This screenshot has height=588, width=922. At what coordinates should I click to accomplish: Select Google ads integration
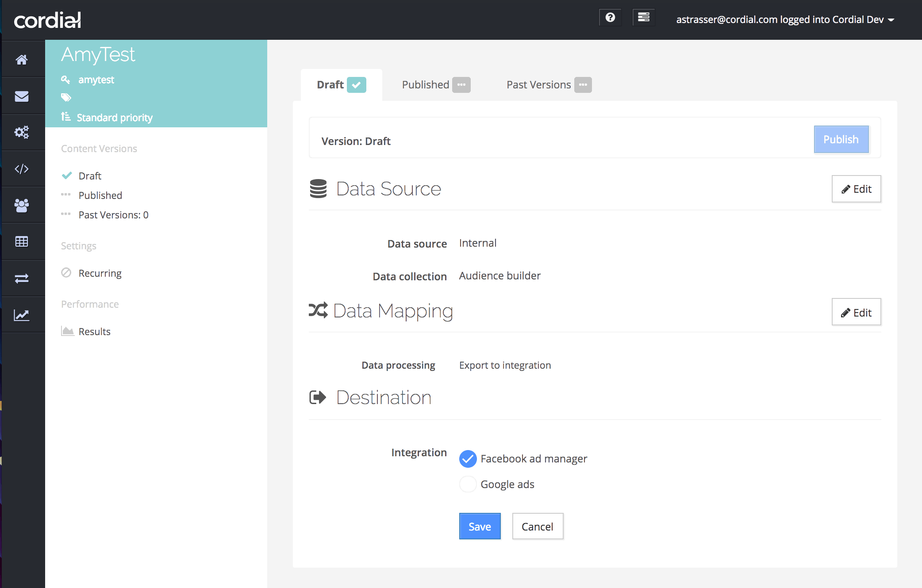click(x=468, y=484)
